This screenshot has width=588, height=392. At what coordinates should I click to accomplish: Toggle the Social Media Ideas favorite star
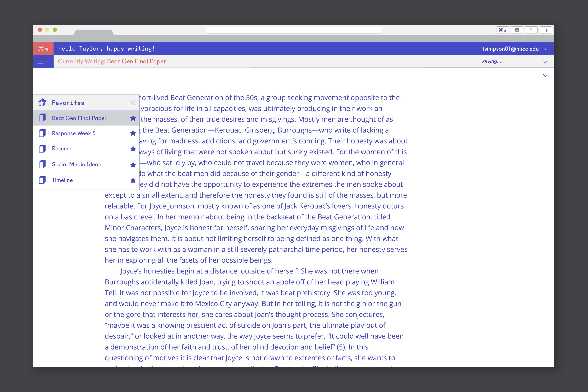tap(133, 165)
